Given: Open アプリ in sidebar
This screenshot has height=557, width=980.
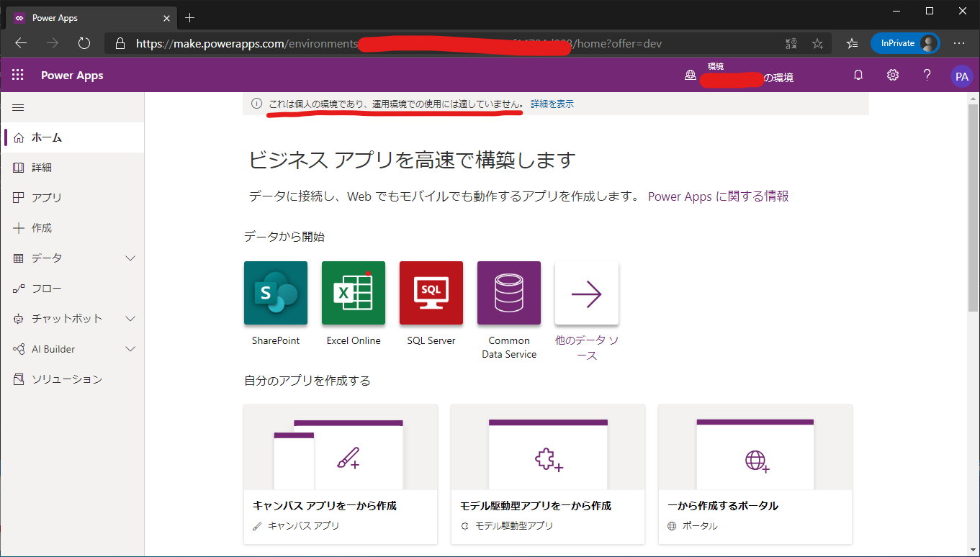Looking at the screenshot, I should [72, 198].
